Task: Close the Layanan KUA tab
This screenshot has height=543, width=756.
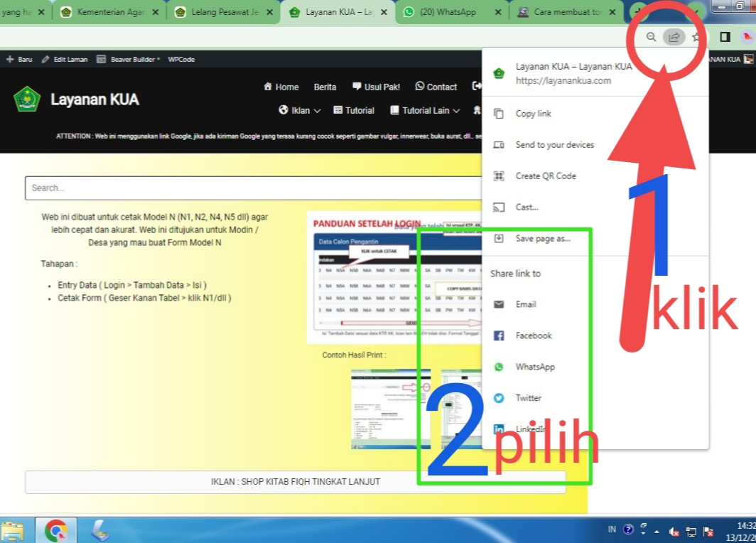Action: tap(384, 12)
